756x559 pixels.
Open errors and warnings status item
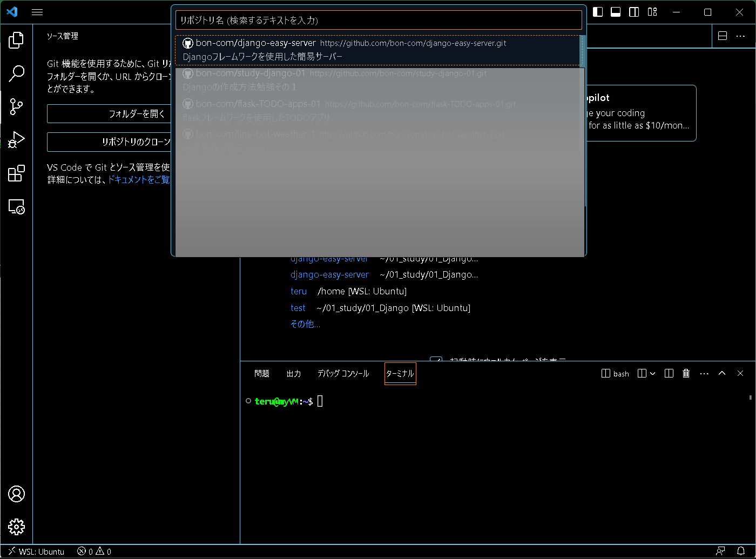[94, 551]
